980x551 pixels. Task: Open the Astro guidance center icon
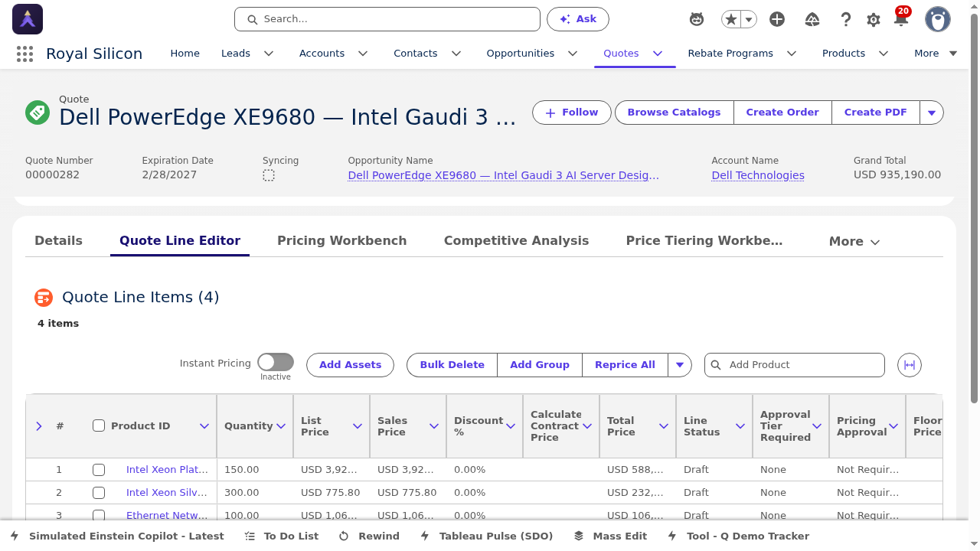click(697, 19)
